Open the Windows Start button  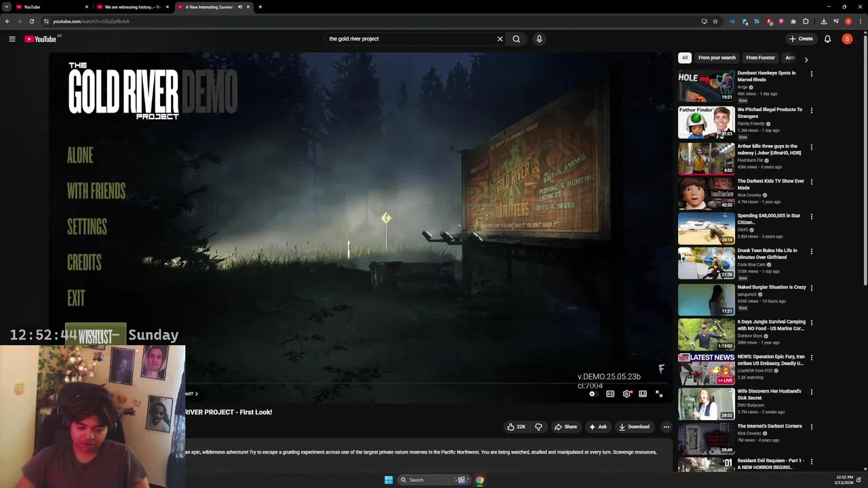(389, 480)
